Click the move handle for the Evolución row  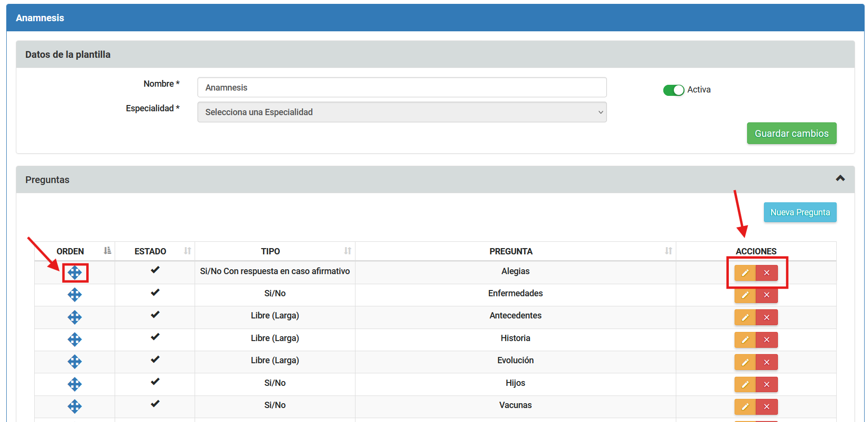pos(75,362)
